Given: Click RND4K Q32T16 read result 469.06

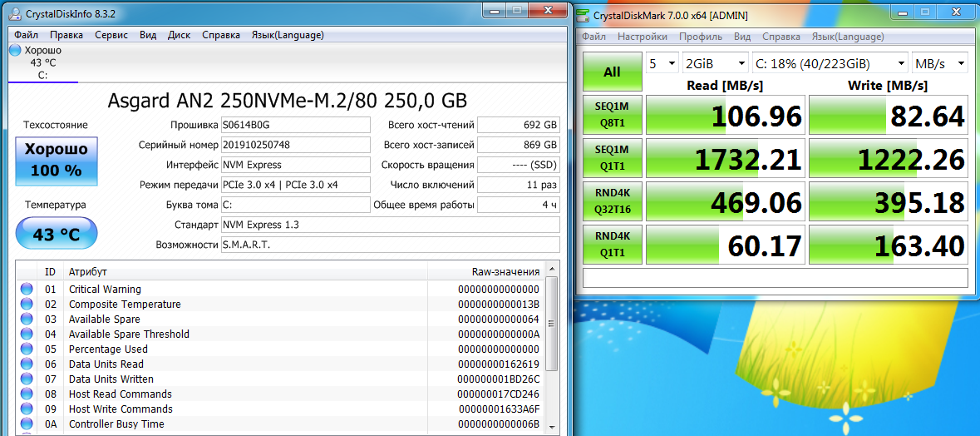Looking at the screenshot, I should tap(725, 202).
